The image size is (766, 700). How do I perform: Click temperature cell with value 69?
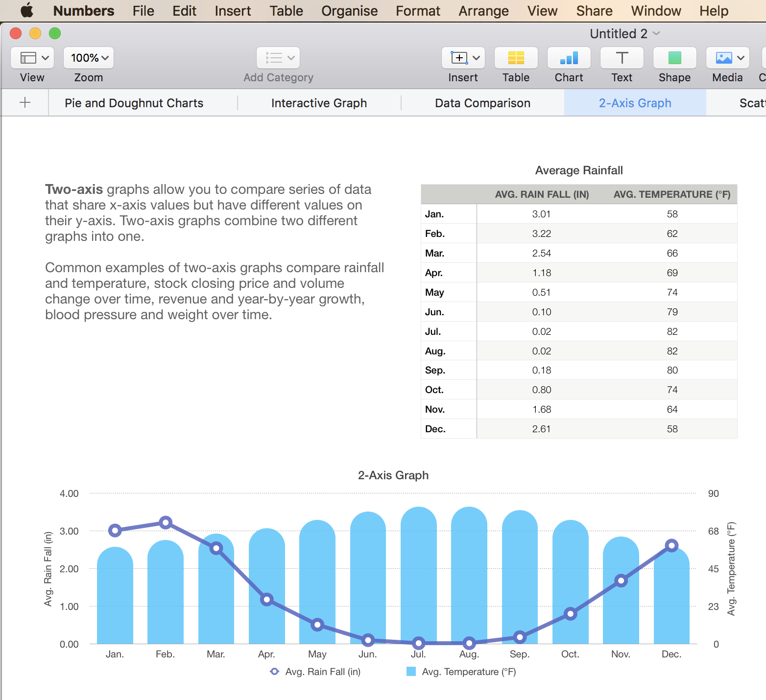[x=672, y=273]
